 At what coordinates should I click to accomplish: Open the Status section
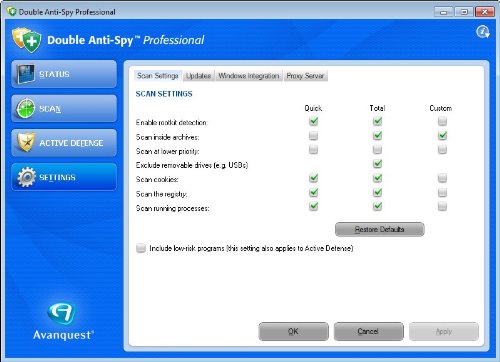pyautogui.click(x=64, y=74)
